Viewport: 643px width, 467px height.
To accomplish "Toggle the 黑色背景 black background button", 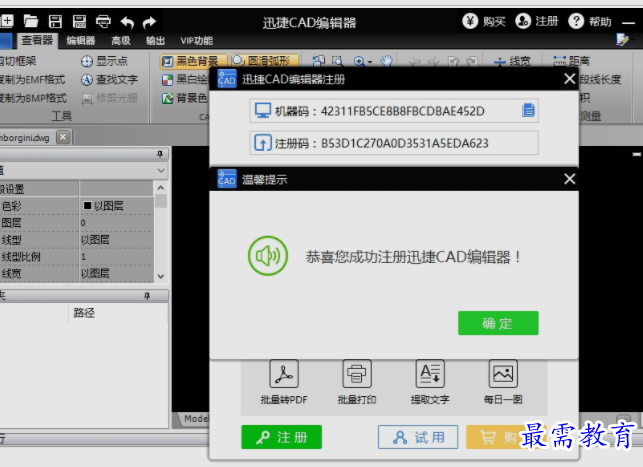I will pyautogui.click(x=193, y=61).
